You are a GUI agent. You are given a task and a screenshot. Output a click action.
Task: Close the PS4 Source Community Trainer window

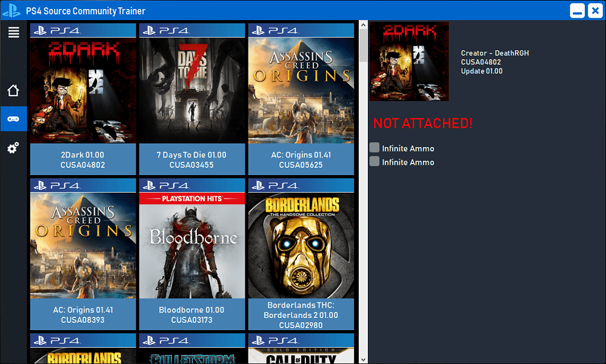pos(595,10)
